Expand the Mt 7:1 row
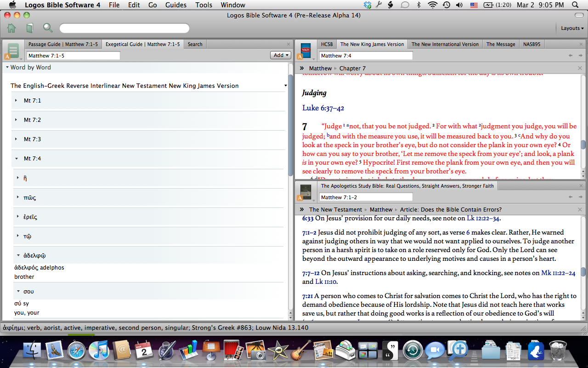 pyautogui.click(x=16, y=100)
